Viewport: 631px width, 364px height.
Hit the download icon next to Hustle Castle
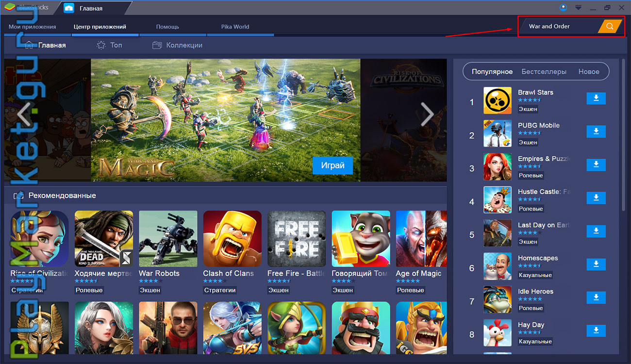pos(596,198)
